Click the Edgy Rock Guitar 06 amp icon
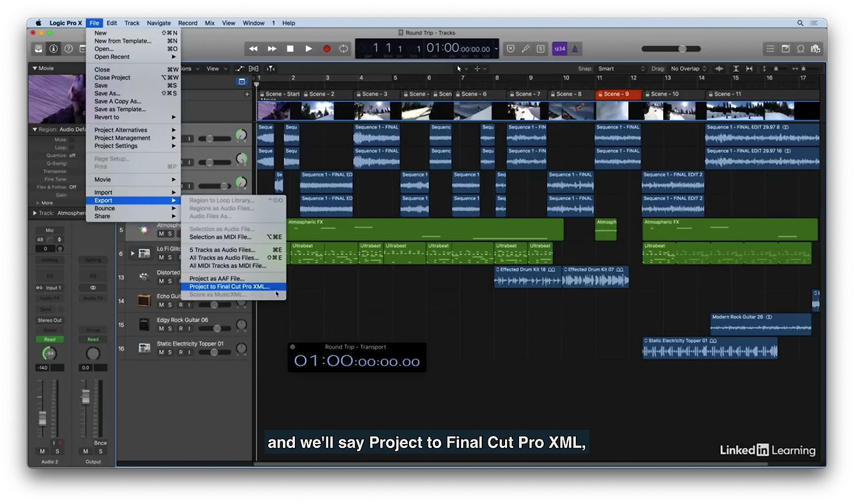The height and width of the screenshot is (504, 854). coord(144,324)
